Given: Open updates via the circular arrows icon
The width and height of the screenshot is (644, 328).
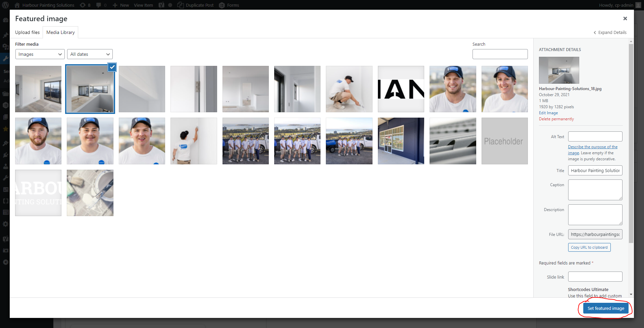Looking at the screenshot, I should click(x=82, y=5).
